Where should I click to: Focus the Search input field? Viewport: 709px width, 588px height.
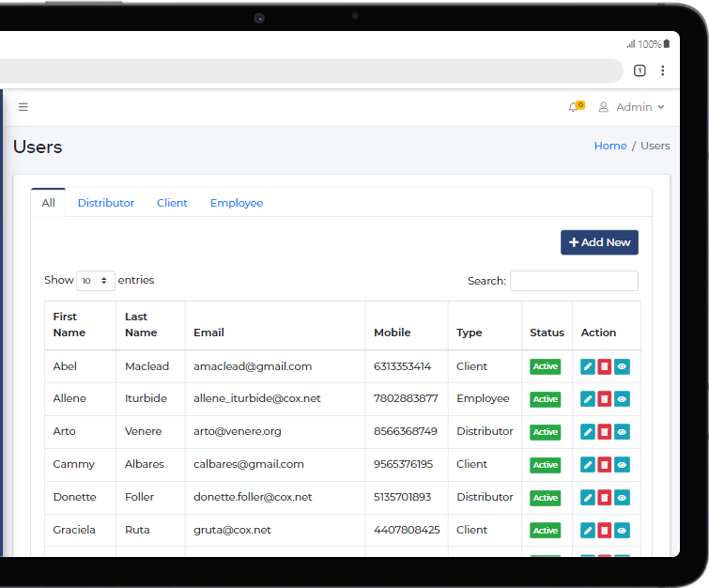[574, 281]
